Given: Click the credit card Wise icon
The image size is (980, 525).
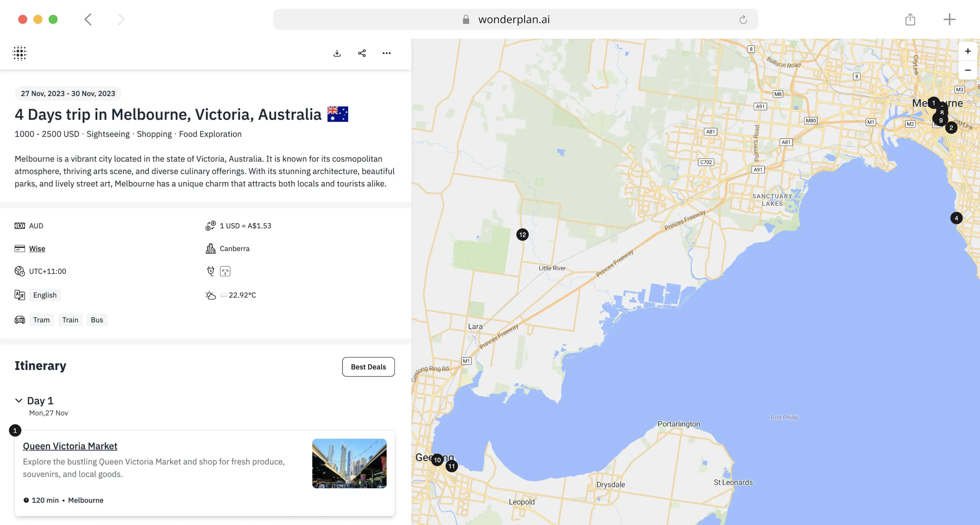Looking at the screenshot, I should point(19,248).
